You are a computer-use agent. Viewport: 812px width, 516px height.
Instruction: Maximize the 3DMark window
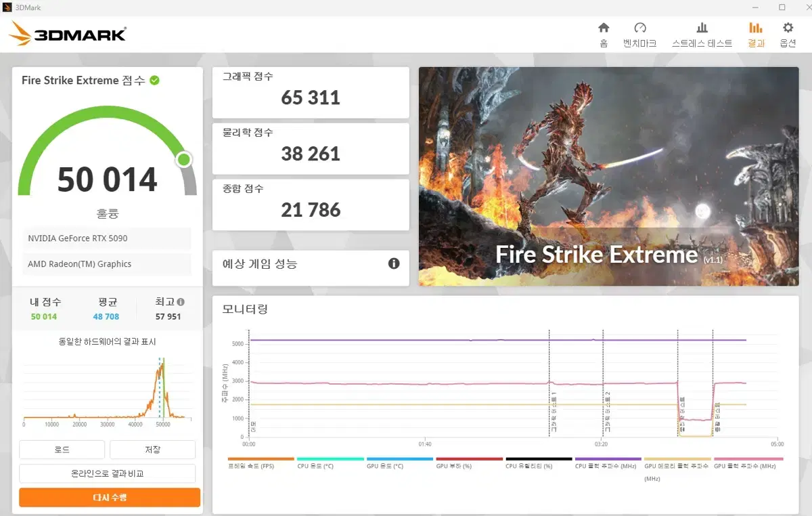pyautogui.click(x=782, y=7)
